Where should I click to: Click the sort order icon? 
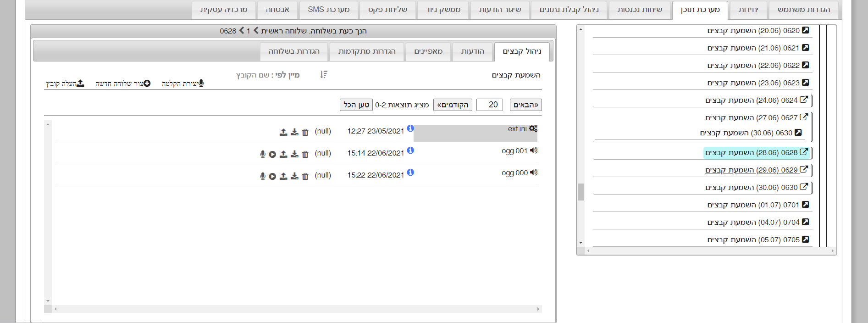[324, 74]
